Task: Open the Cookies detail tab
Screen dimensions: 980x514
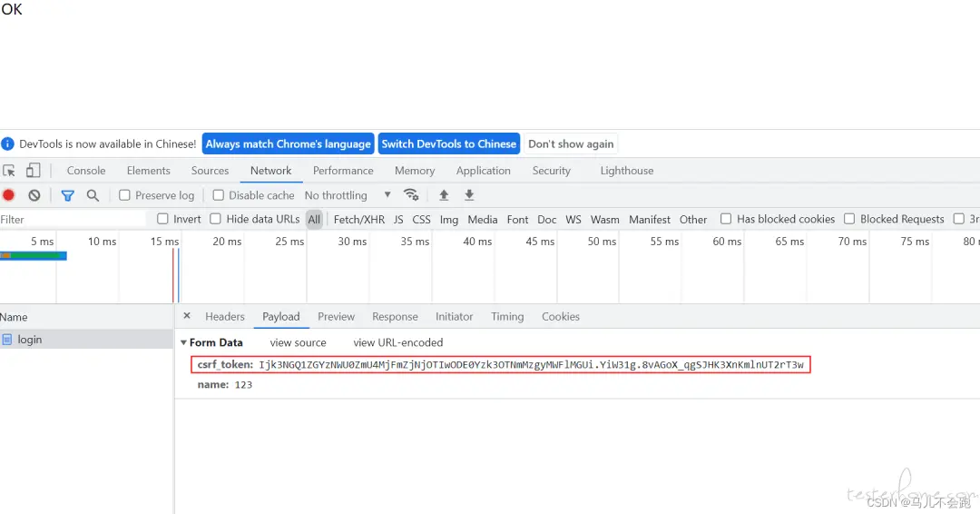Action: [x=561, y=316]
